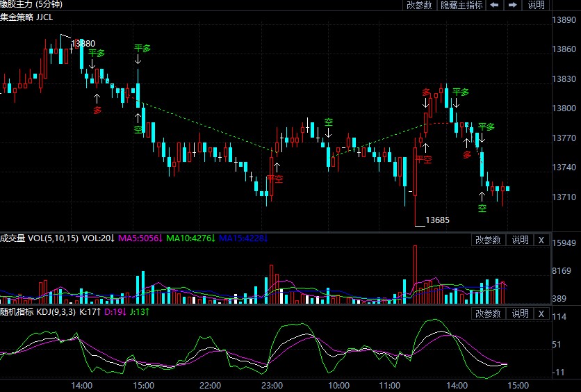Select the 随机指标 KDJ(9,3,3) label
581x392 pixels.
click(38, 311)
